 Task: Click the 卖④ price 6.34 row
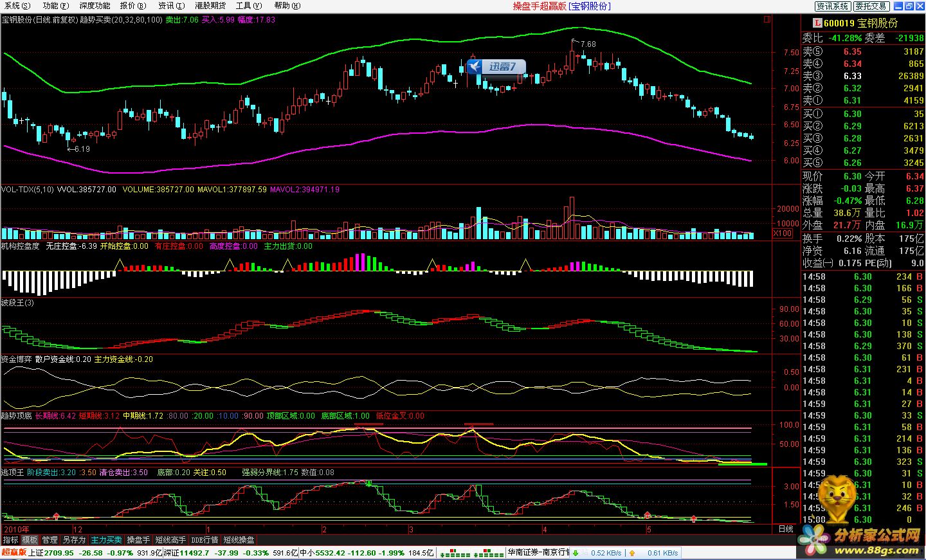coord(863,64)
